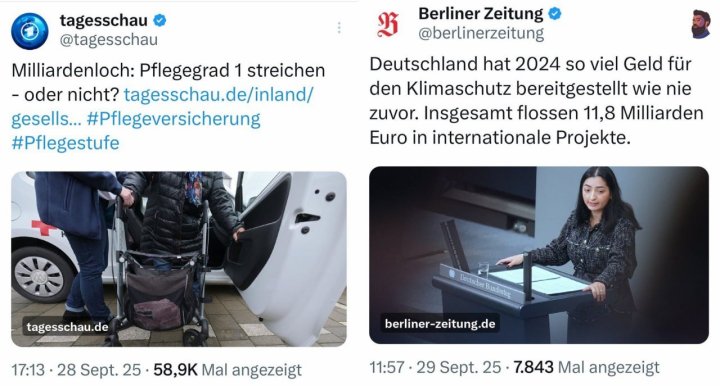The width and height of the screenshot is (720, 386).
Task: Click the @berlinerzeitung handle
Action: (481, 33)
